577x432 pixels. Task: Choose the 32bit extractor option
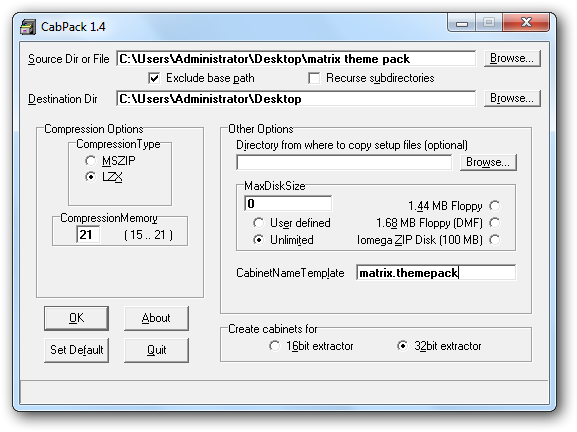pos(403,346)
